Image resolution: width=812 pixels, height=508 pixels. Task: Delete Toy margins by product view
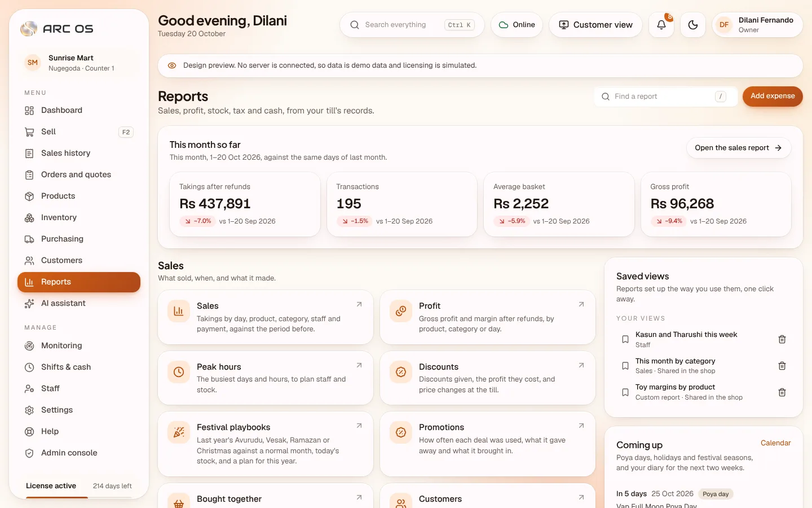(x=782, y=392)
